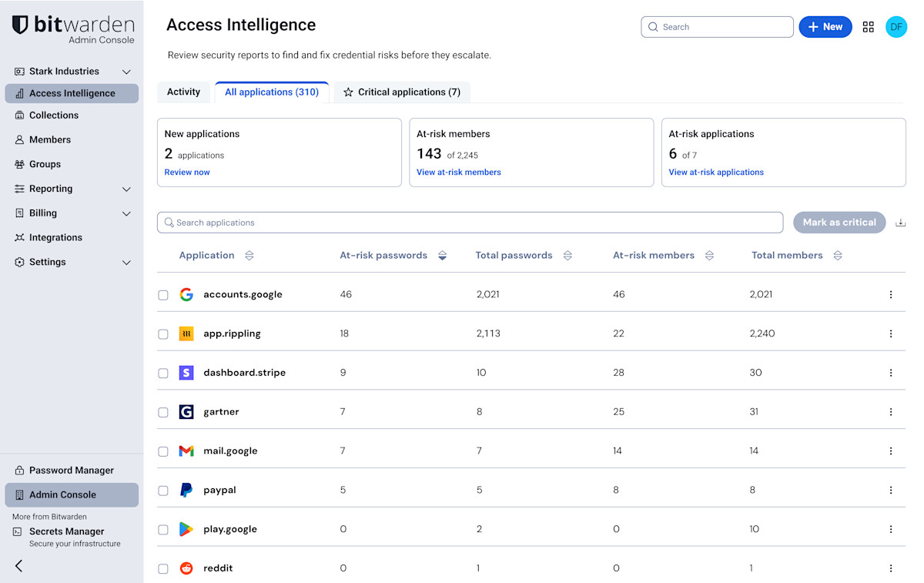The height and width of the screenshot is (583, 924).
Task: Open the options menu for the reddit row
Action: tap(891, 568)
